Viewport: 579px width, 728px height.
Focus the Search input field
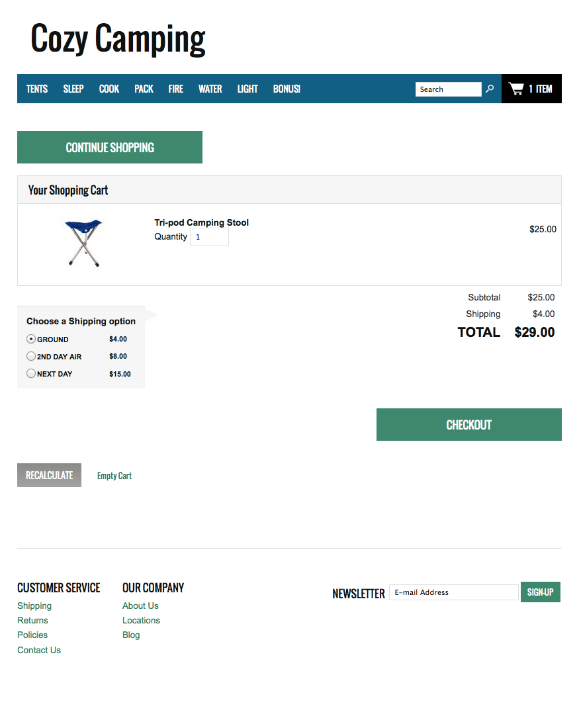click(x=448, y=89)
